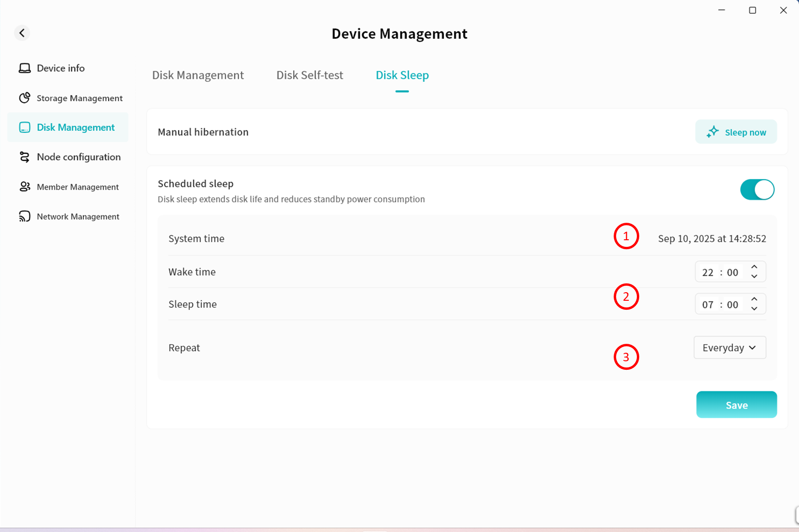The height and width of the screenshot is (532, 799).
Task: Increase Sleep time with up arrow
Action: click(754, 299)
